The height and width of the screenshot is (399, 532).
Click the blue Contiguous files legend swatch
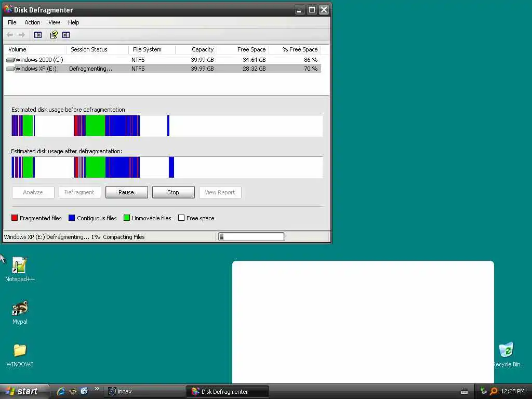(x=72, y=218)
